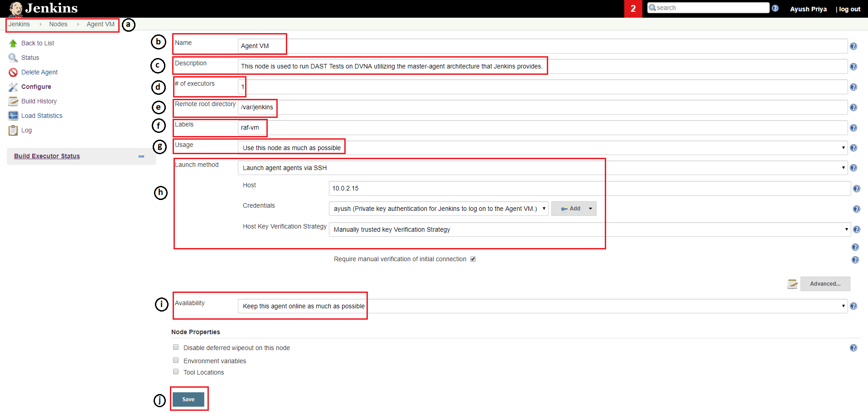The image size is (868, 414).
Task: Open Delete Agent link
Action: point(39,72)
